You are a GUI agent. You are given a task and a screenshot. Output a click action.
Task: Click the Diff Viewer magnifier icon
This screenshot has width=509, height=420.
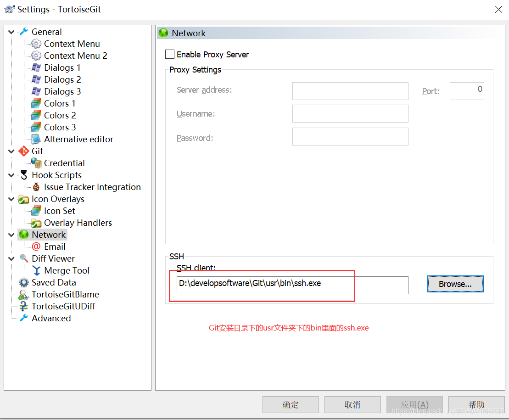point(24,259)
